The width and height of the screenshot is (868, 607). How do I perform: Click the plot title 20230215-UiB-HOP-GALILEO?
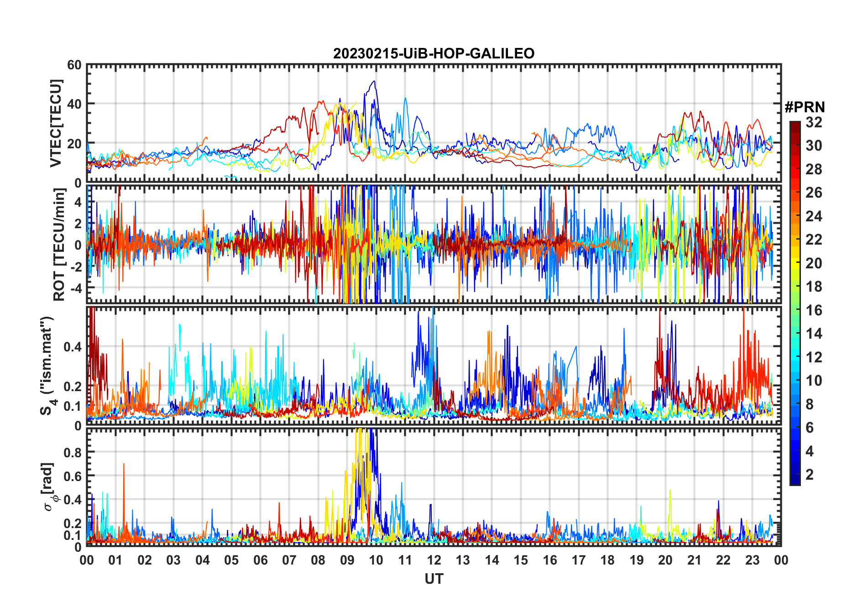tap(434, 54)
